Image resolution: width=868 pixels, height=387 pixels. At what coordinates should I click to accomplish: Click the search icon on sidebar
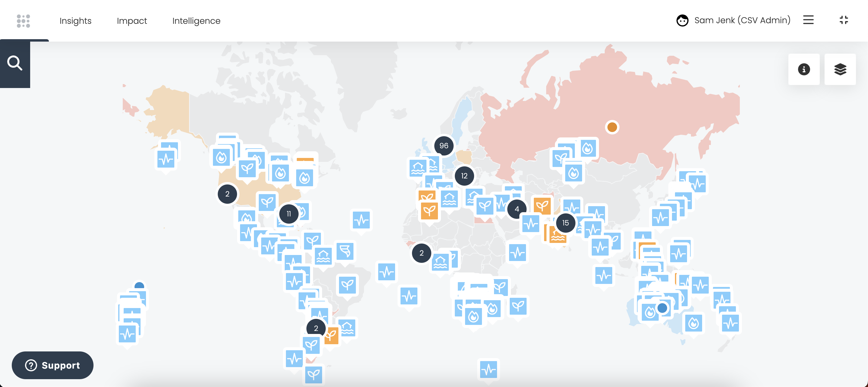(15, 62)
